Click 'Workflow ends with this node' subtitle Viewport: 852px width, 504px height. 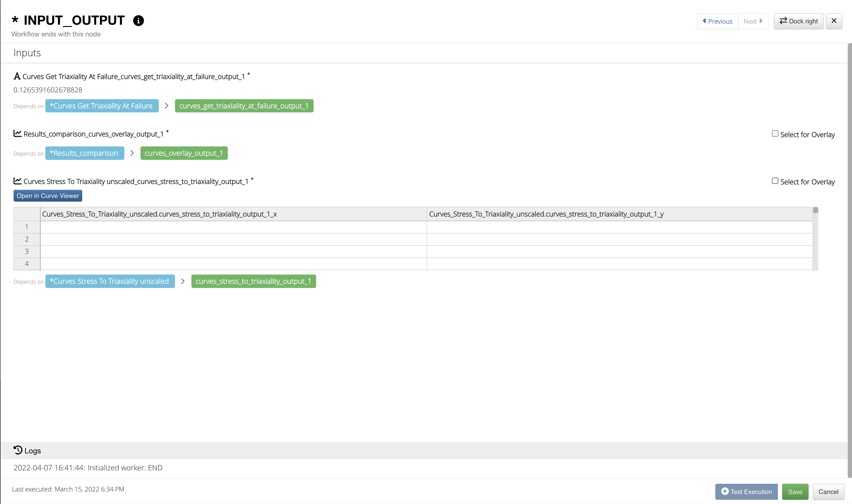pos(56,34)
